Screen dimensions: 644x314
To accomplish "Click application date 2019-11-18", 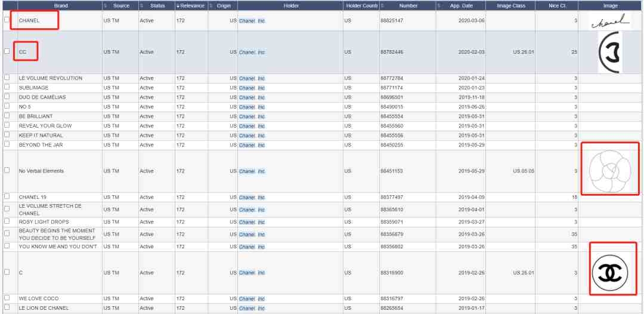I will tap(472, 97).
